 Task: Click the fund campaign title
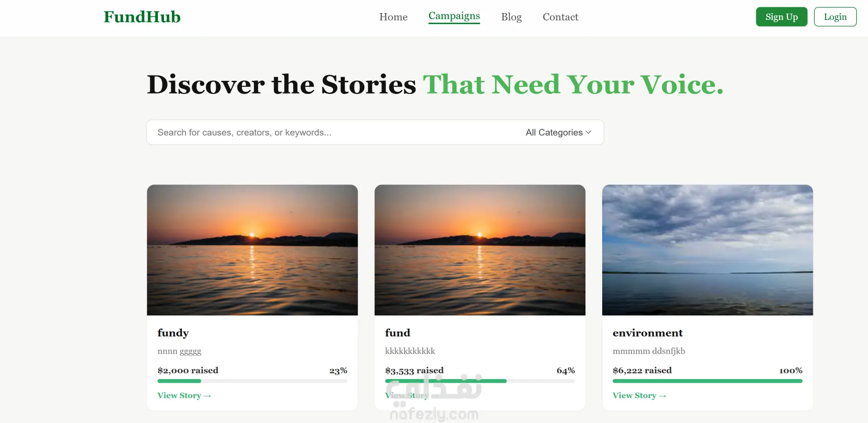[397, 333]
